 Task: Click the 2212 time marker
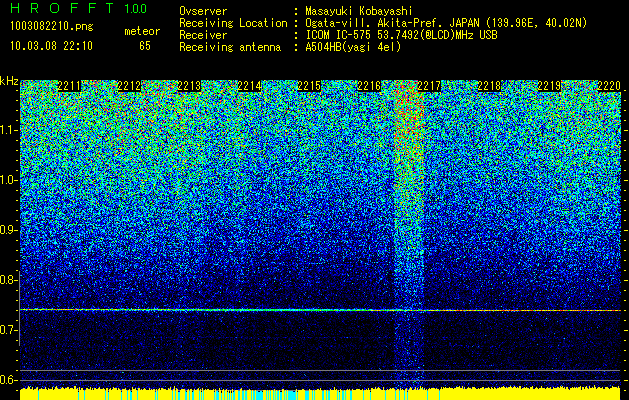click(129, 86)
